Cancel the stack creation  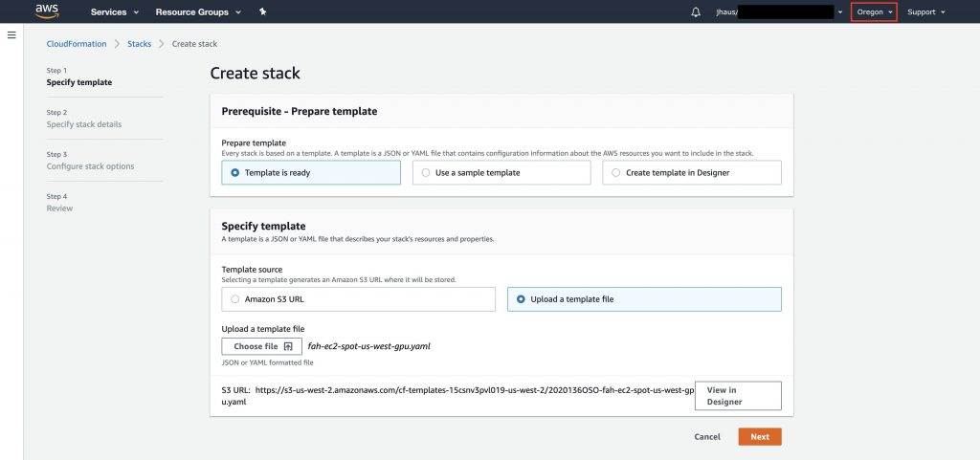pyautogui.click(x=707, y=437)
